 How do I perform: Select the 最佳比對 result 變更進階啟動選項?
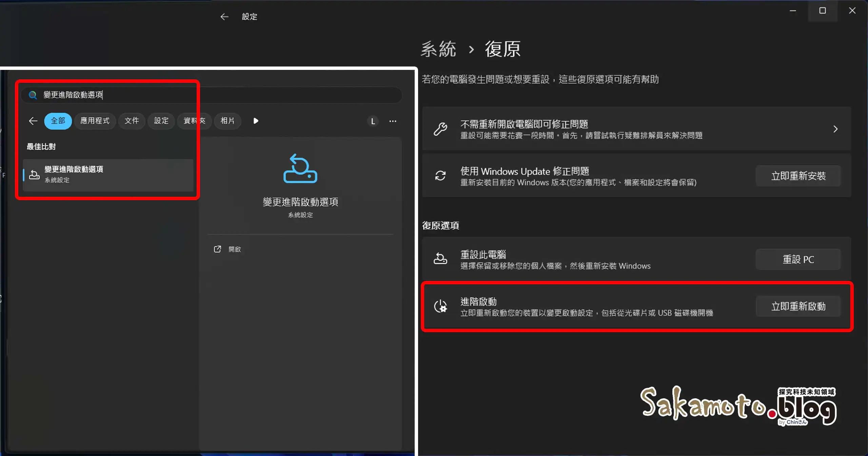[x=108, y=174]
